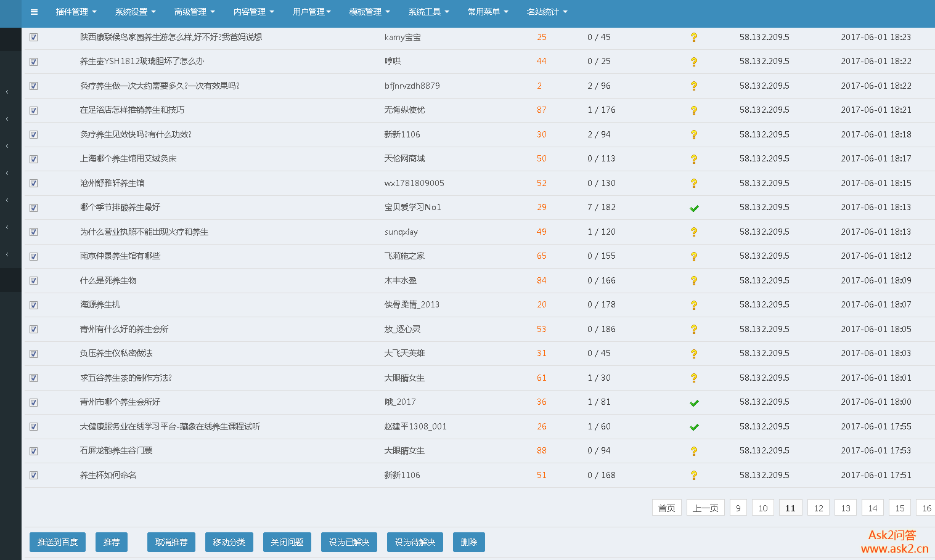Deselect the row 求五谷养生茶的制作方法
This screenshot has height=560, width=935.
tap(34, 378)
